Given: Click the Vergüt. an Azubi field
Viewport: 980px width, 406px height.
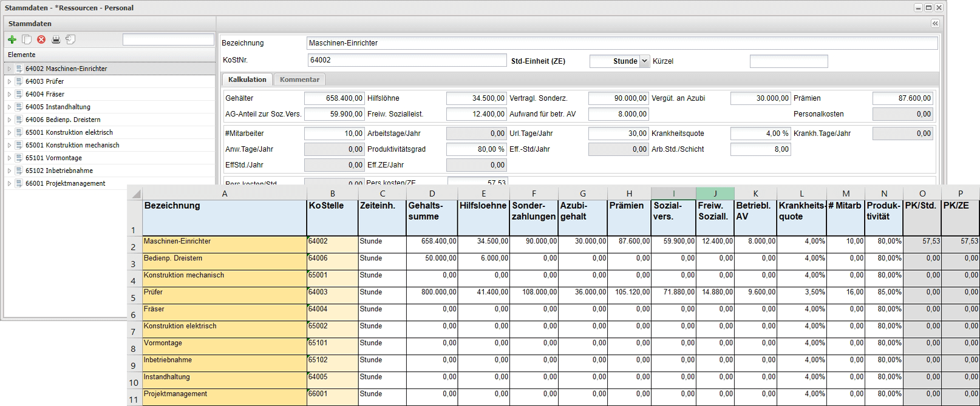Looking at the screenshot, I should click(x=760, y=98).
